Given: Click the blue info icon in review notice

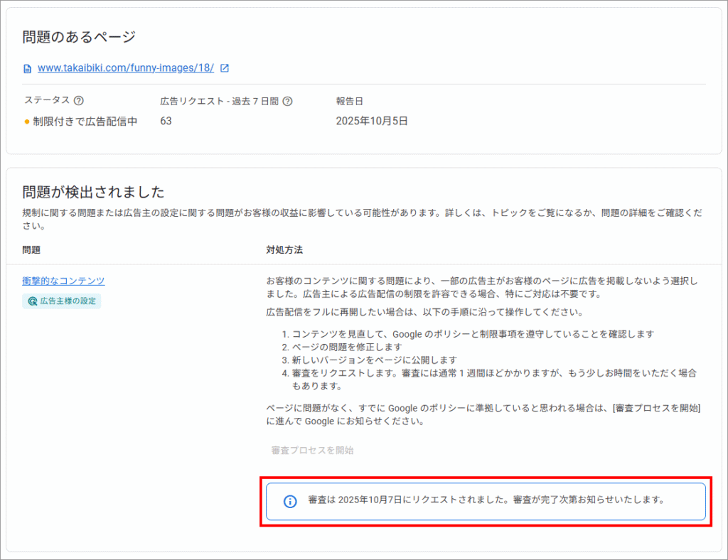Looking at the screenshot, I should point(290,501).
